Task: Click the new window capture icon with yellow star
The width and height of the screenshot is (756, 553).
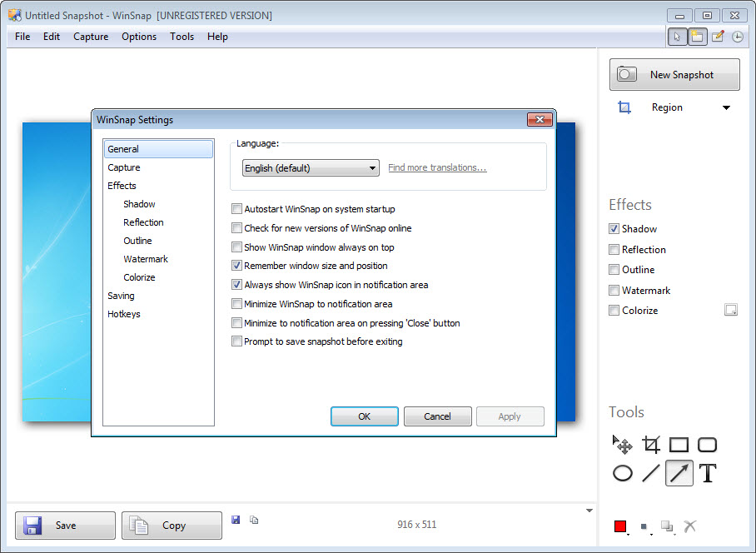Action: [x=697, y=37]
